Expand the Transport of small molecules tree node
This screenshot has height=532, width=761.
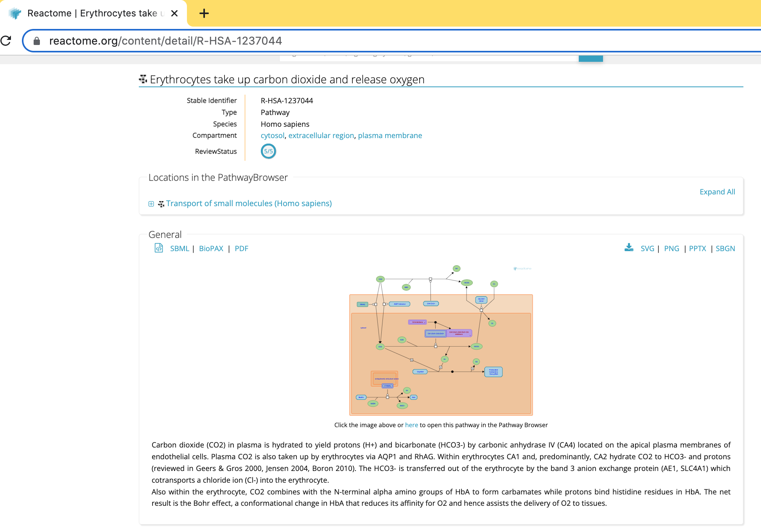(151, 204)
